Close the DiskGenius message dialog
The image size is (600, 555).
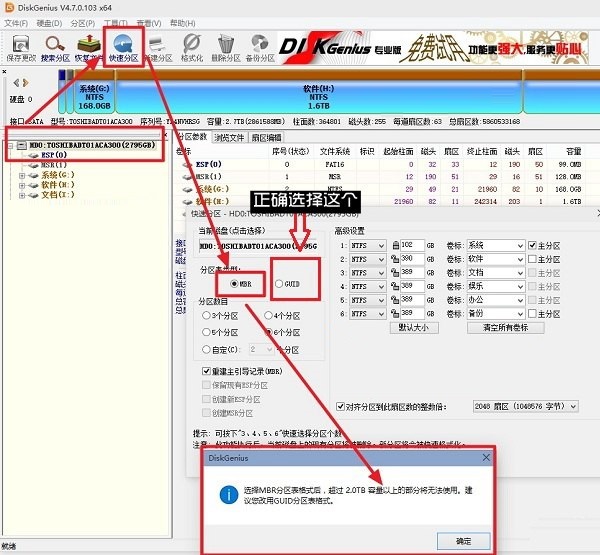coord(486,457)
